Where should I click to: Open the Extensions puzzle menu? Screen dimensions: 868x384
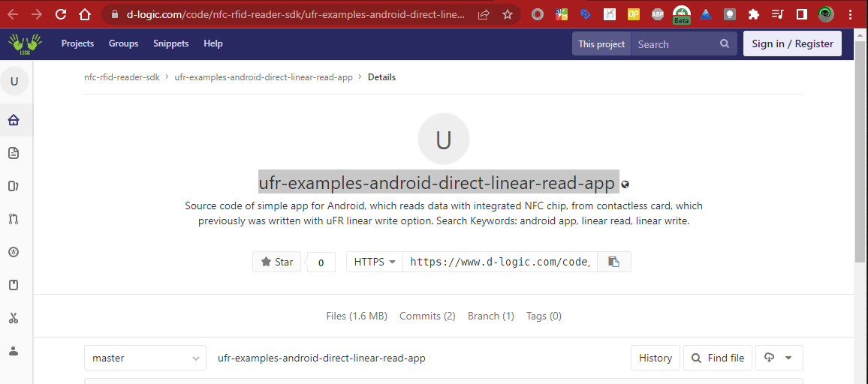(753, 14)
